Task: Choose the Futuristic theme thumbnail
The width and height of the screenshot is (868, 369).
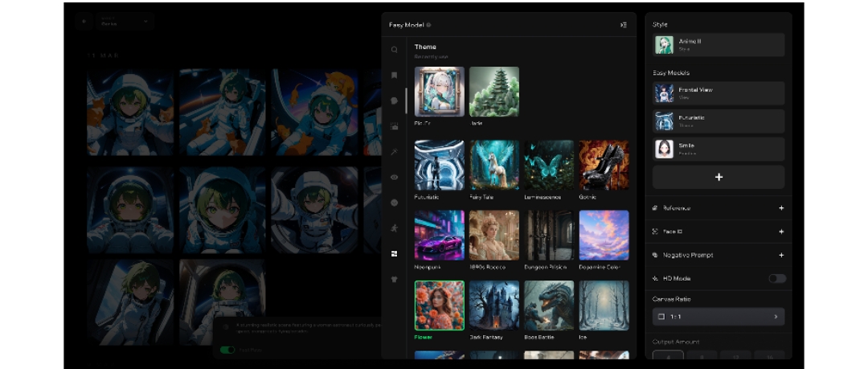Action: pyautogui.click(x=439, y=165)
